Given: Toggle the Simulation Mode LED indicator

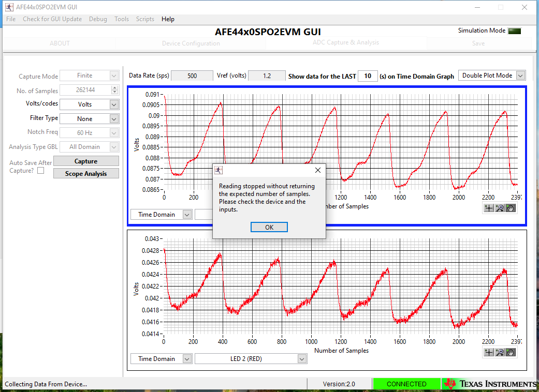Looking at the screenshot, I should (515, 31).
